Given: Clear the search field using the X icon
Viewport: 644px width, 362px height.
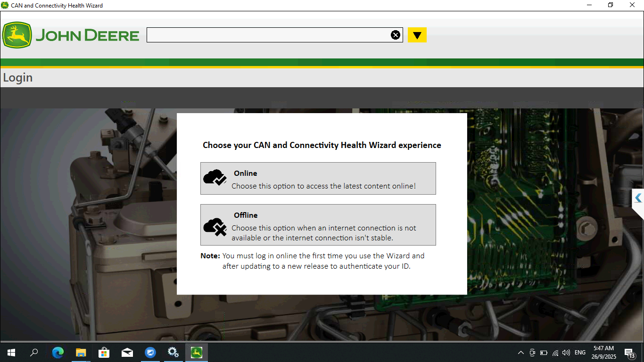Looking at the screenshot, I should (x=396, y=34).
